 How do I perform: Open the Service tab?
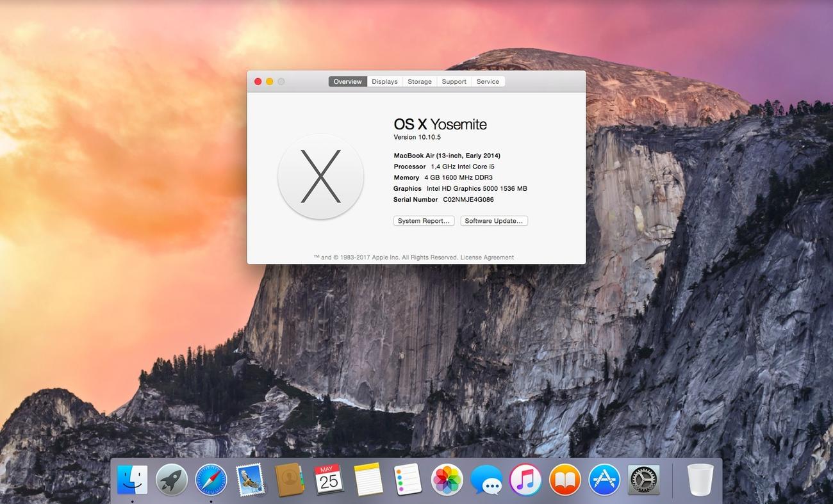(488, 81)
